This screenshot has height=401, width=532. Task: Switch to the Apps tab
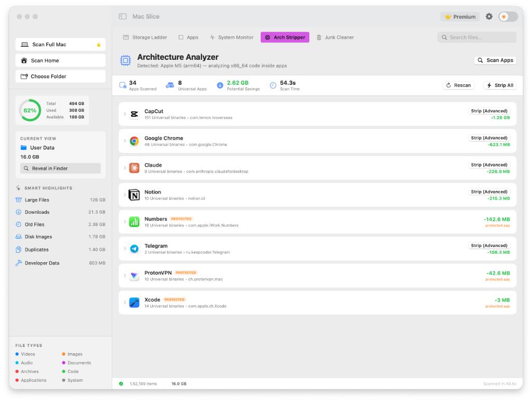188,37
